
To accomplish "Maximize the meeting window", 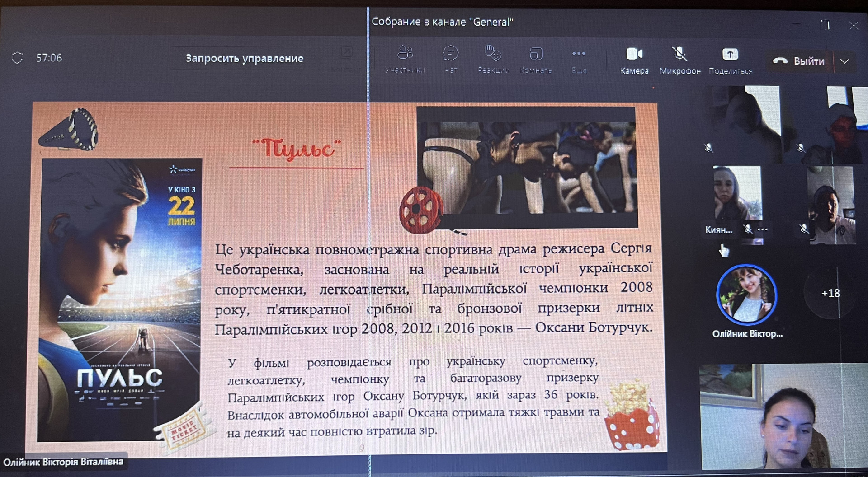I will click(826, 24).
